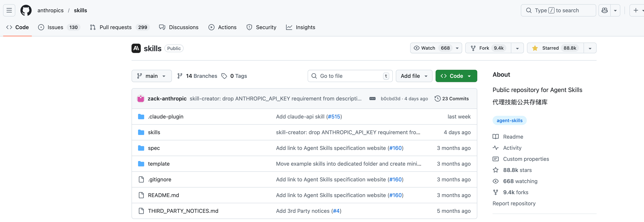
Task: Click the GitHub octocat logo
Action: pos(26,10)
